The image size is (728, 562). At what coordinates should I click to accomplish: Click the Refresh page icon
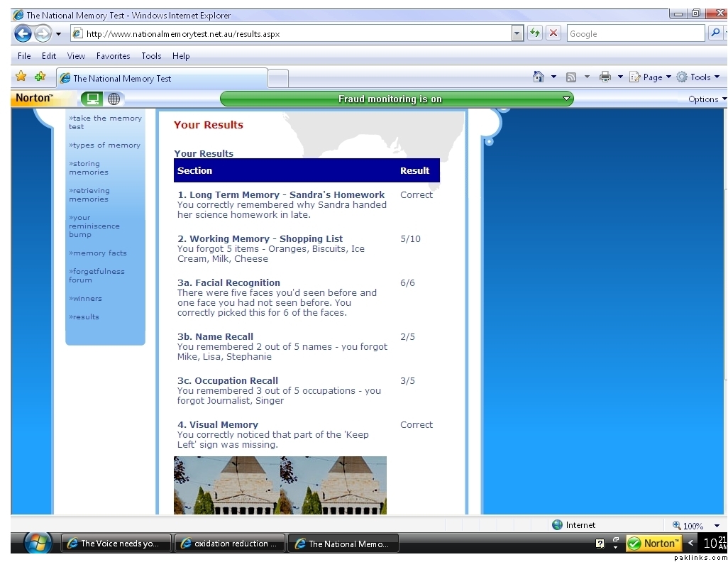(x=534, y=33)
